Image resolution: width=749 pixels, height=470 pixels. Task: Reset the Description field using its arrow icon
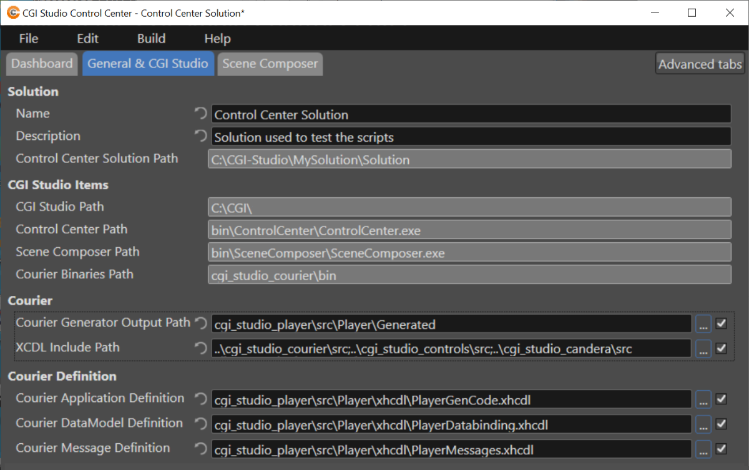(201, 136)
